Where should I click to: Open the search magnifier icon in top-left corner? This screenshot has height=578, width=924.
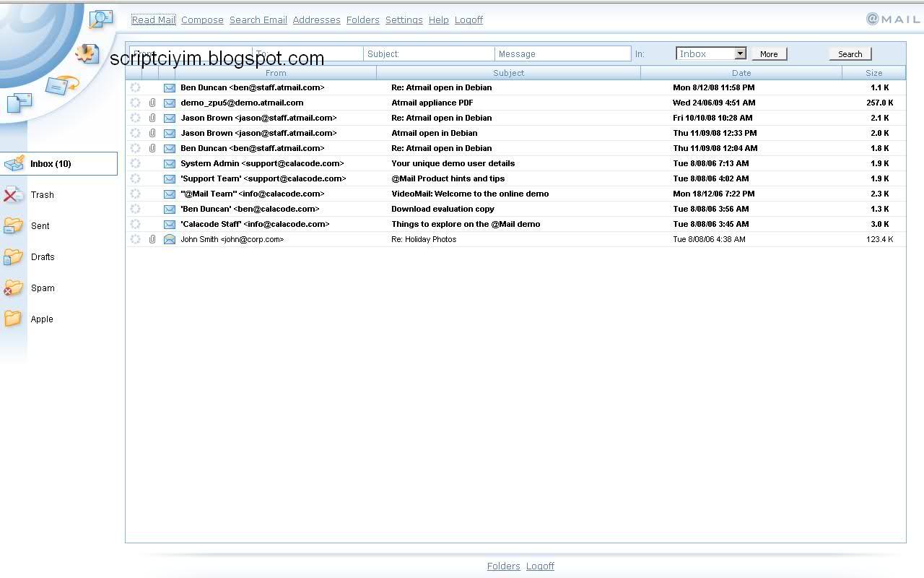coord(101,19)
